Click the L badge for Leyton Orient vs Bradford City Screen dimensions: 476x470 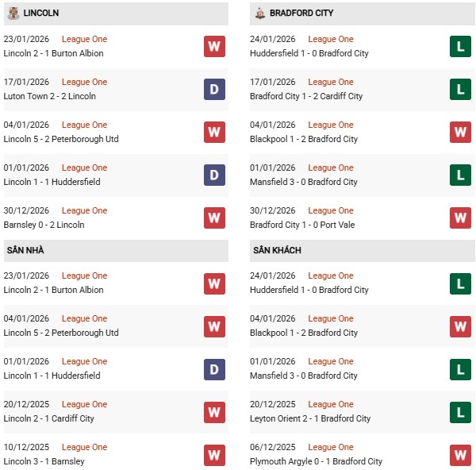pos(460,412)
